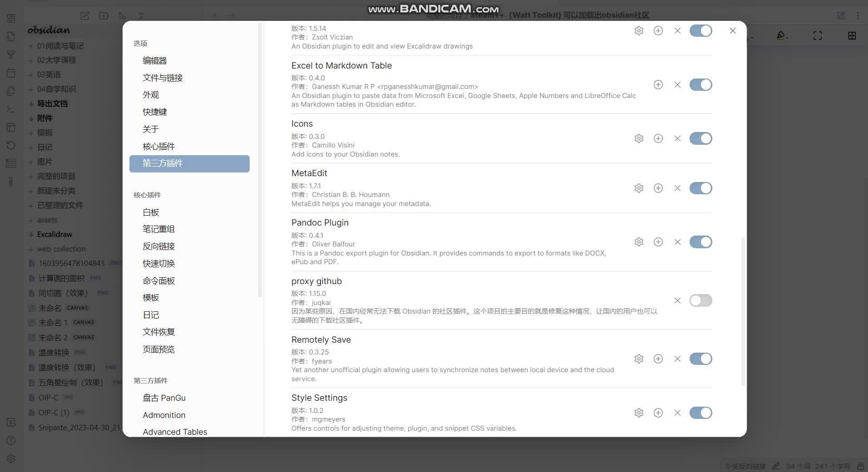Open today's daily note via calendar icon

tap(11, 73)
